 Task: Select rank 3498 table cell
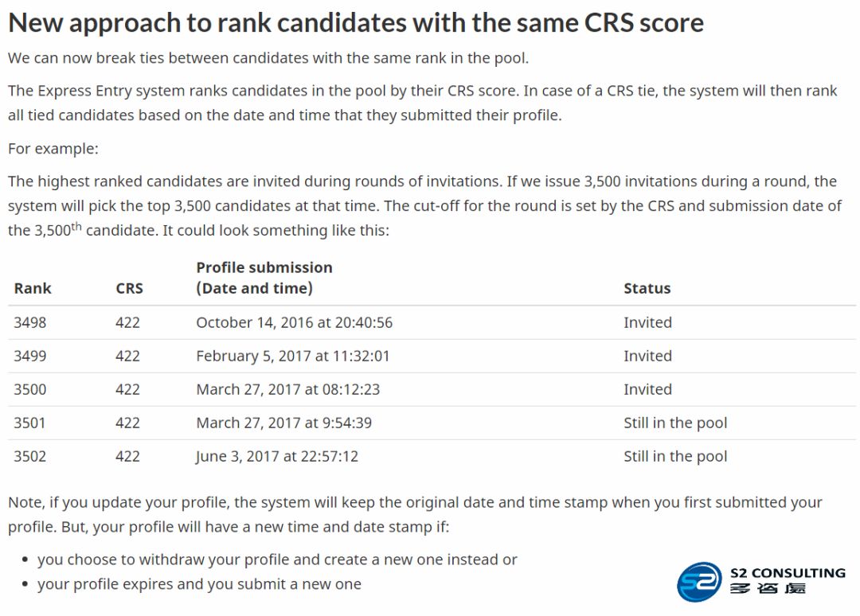(30, 322)
